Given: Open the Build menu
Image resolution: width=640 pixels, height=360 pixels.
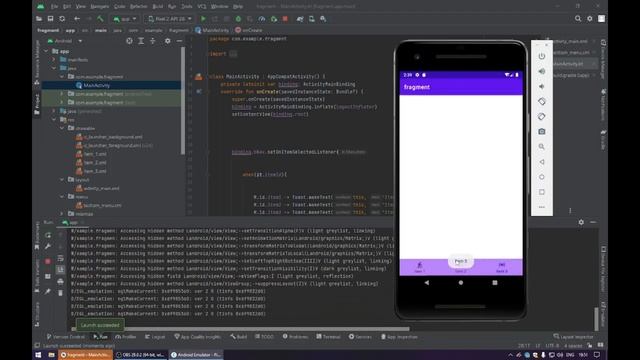Looking at the screenshot, I should pos(158,7).
